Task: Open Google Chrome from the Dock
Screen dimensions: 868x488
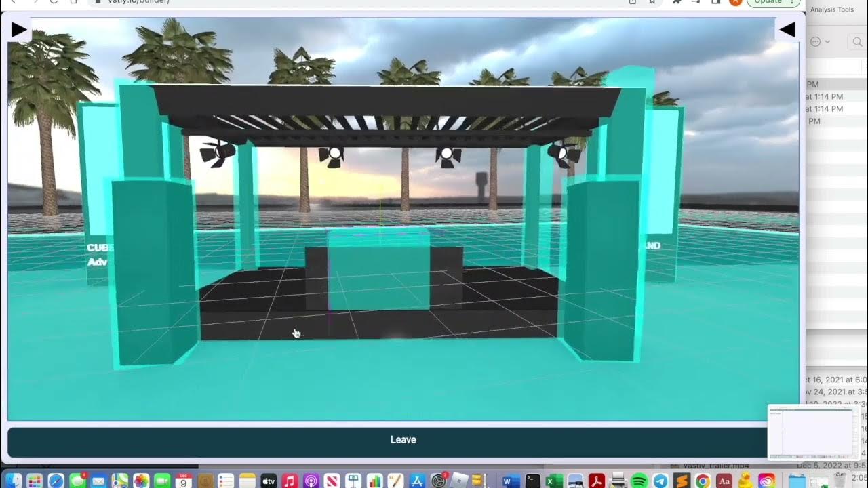Action: coord(703,481)
